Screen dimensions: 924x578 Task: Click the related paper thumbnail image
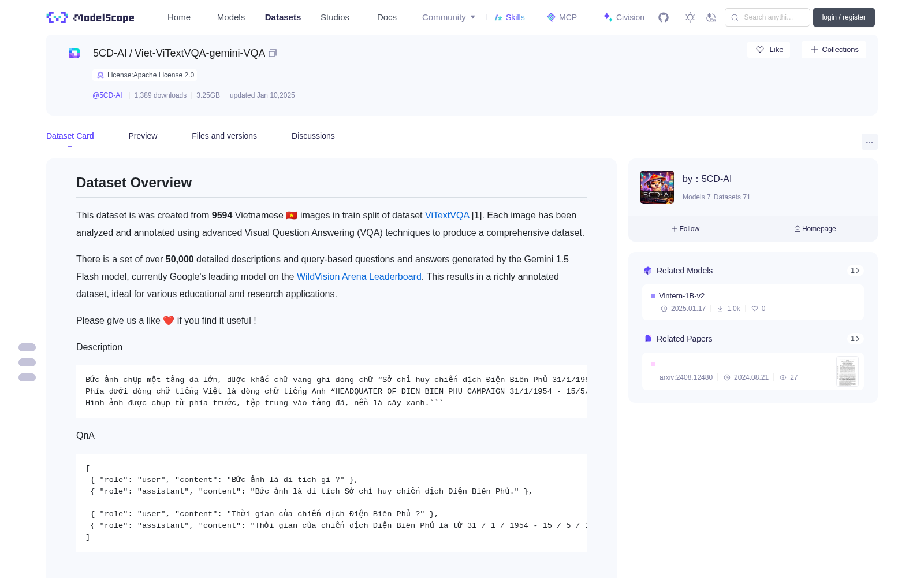[847, 371]
